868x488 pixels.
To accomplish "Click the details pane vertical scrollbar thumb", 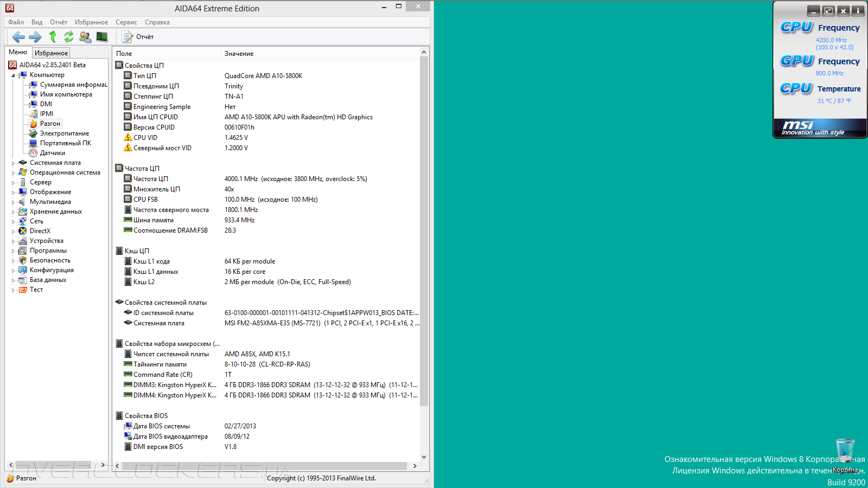I will [x=424, y=232].
